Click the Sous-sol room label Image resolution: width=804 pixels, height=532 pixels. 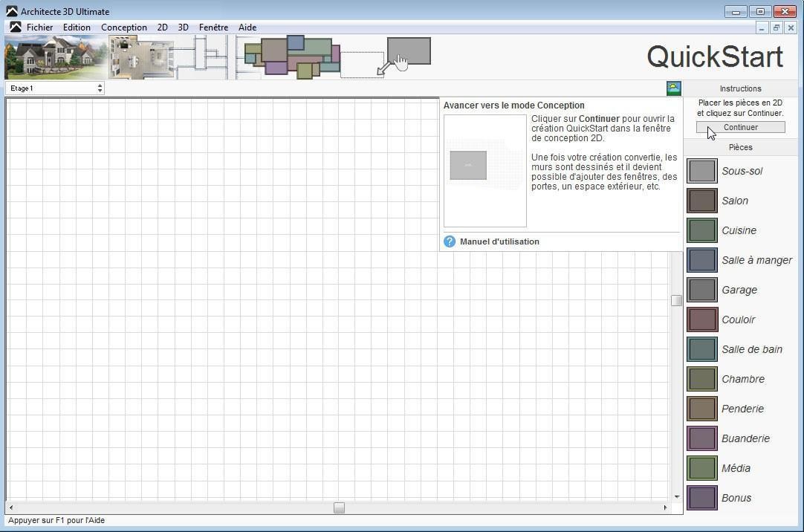click(742, 171)
